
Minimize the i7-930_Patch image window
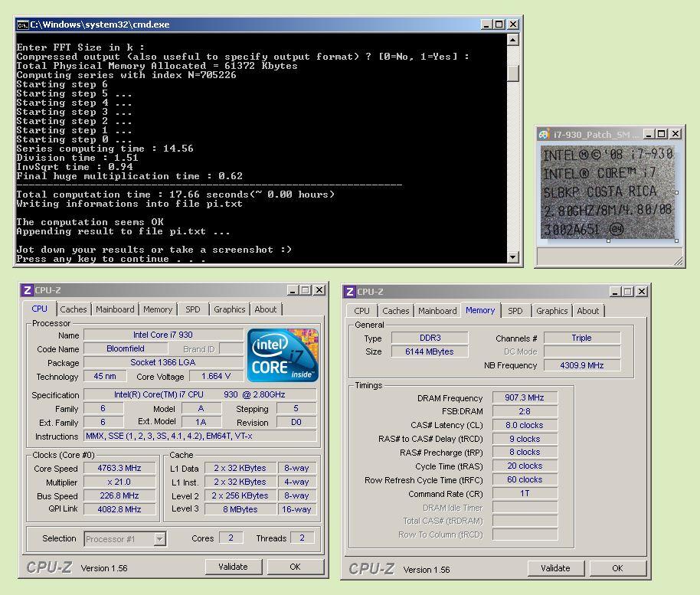(649, 134)
